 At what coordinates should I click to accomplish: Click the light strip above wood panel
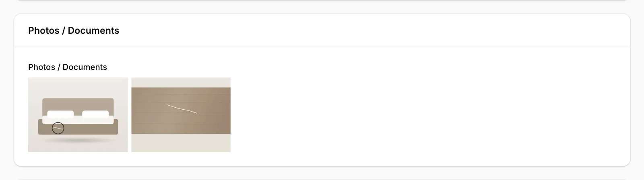pos(181,82)
